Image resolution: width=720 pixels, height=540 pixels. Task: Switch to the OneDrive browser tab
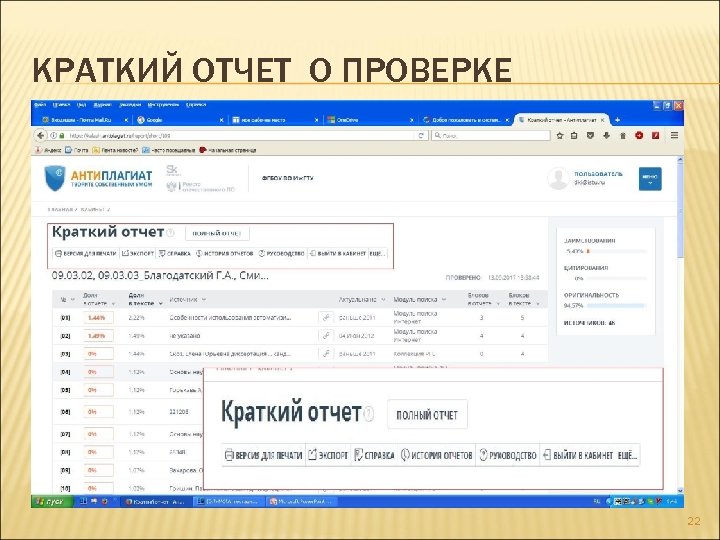pyautogui.click(x=368, y=120)
